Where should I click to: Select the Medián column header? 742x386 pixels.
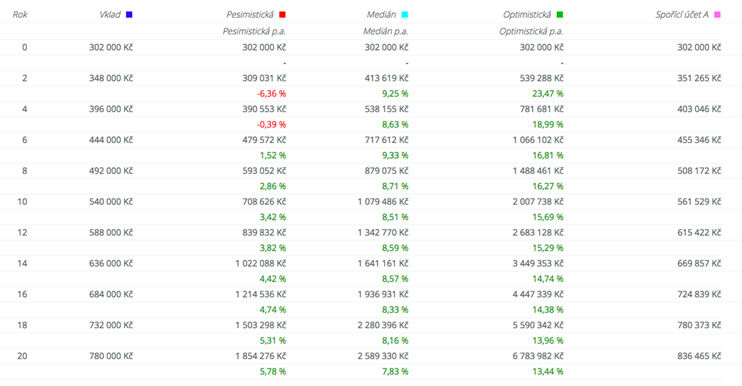point(381,15)
